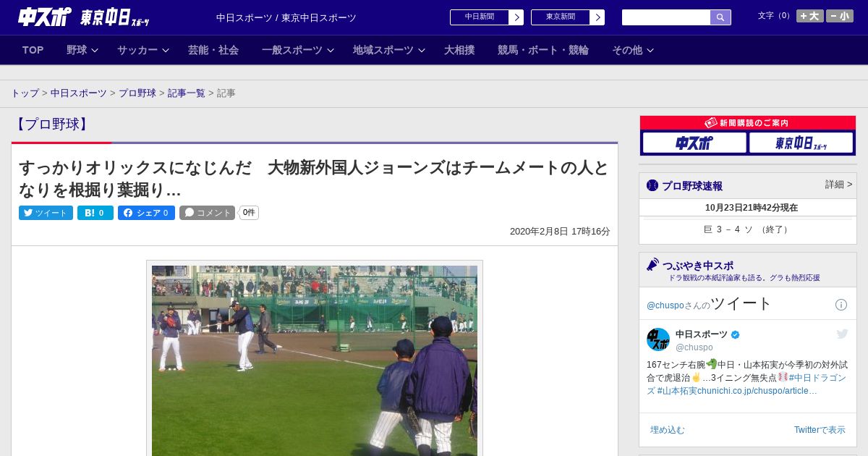The image size is (868, 456).
Task: Click the 東京中日スポーツ logo in the header
Action: coord(115,17)
